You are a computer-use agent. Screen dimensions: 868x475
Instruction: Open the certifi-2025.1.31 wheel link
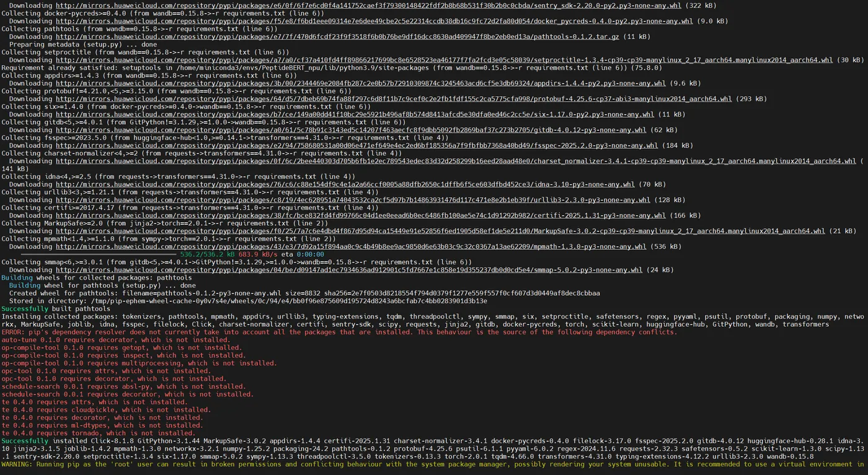click(361, 216)
